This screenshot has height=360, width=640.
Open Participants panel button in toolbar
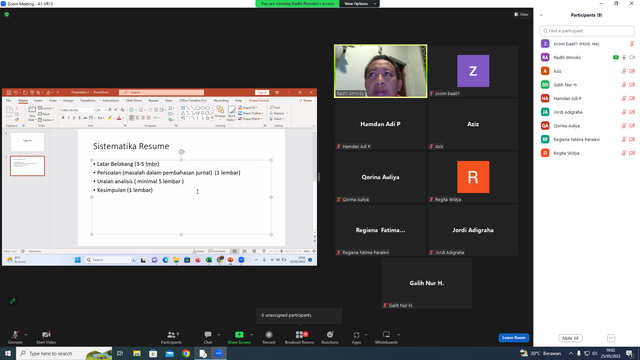(x=171, y=337)
